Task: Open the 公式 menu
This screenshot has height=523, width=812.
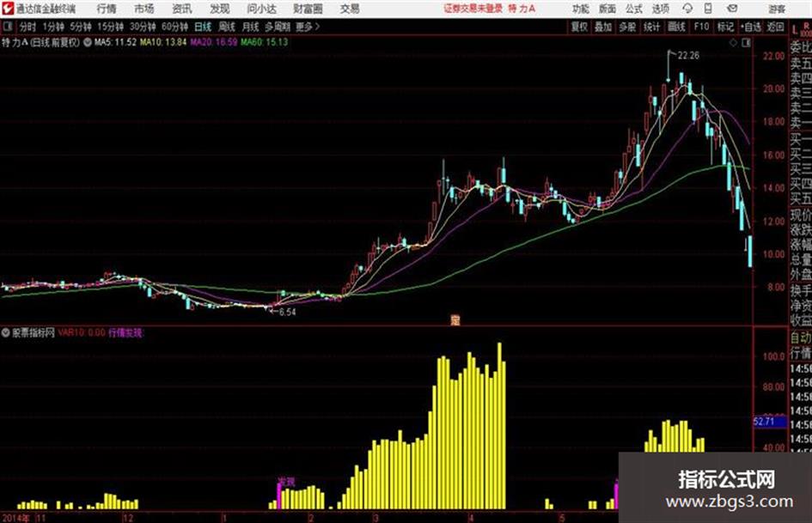Action: pyautogui.click(x=633, y=9)
